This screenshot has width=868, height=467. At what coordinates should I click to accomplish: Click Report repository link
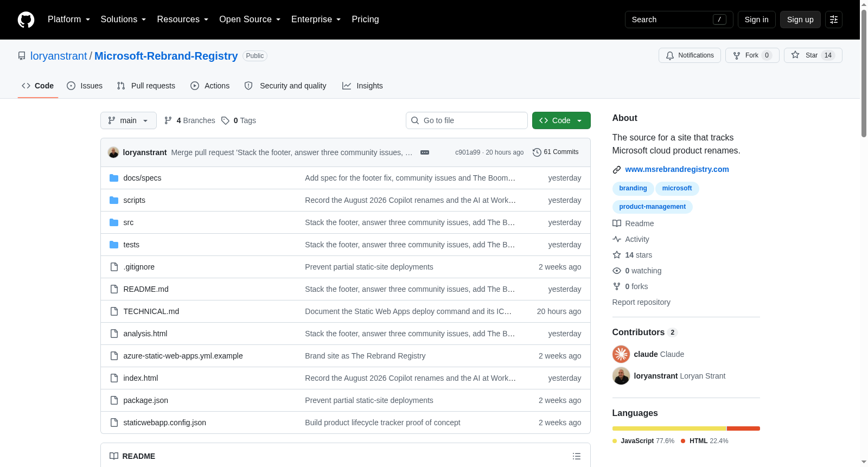pos(641,302)
